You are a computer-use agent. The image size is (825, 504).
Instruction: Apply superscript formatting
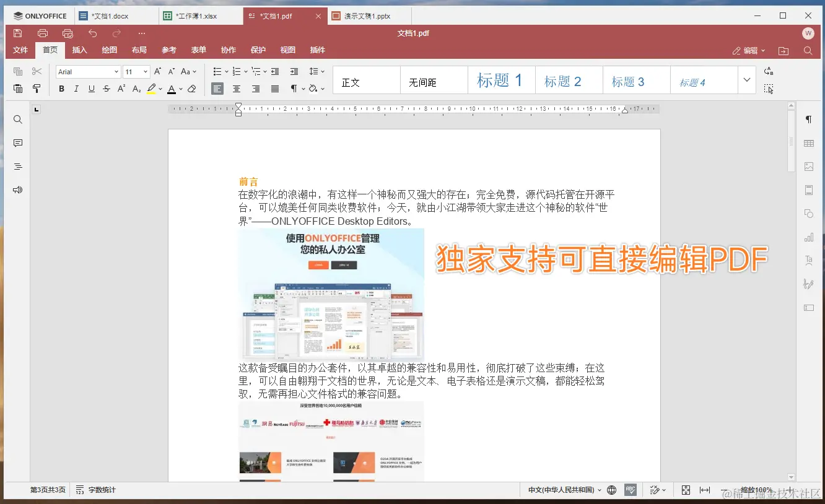click(x=122, y=89)
